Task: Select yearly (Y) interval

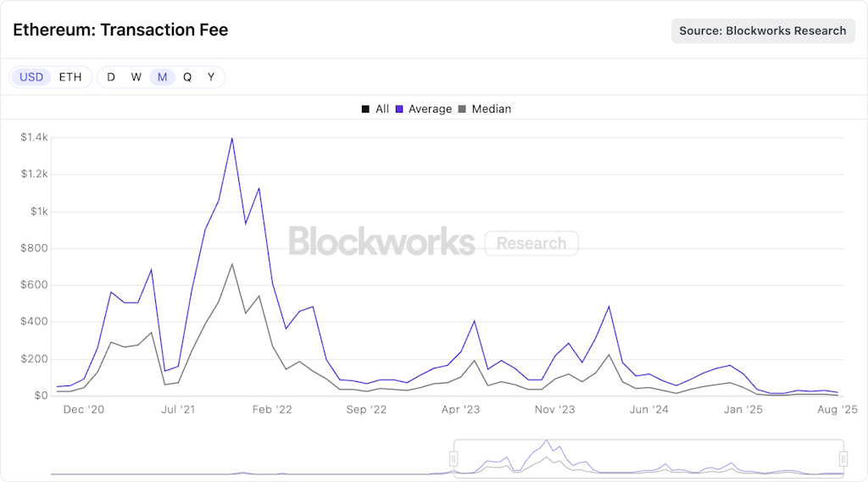Action: (x=211, y=77)
